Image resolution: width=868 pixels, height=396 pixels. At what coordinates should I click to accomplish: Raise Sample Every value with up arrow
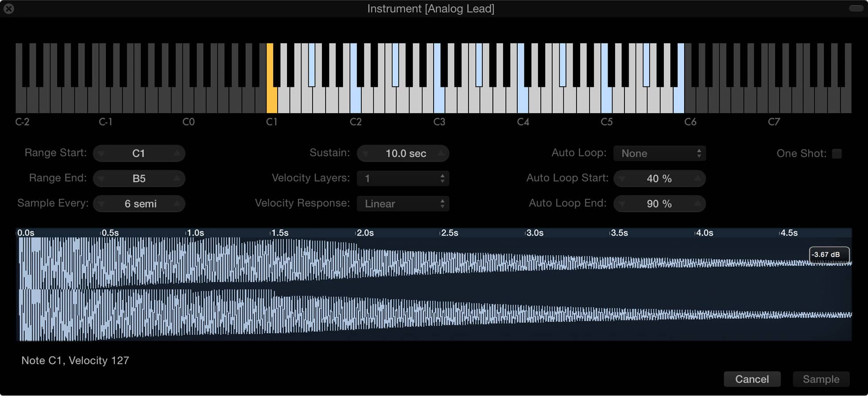177,204
